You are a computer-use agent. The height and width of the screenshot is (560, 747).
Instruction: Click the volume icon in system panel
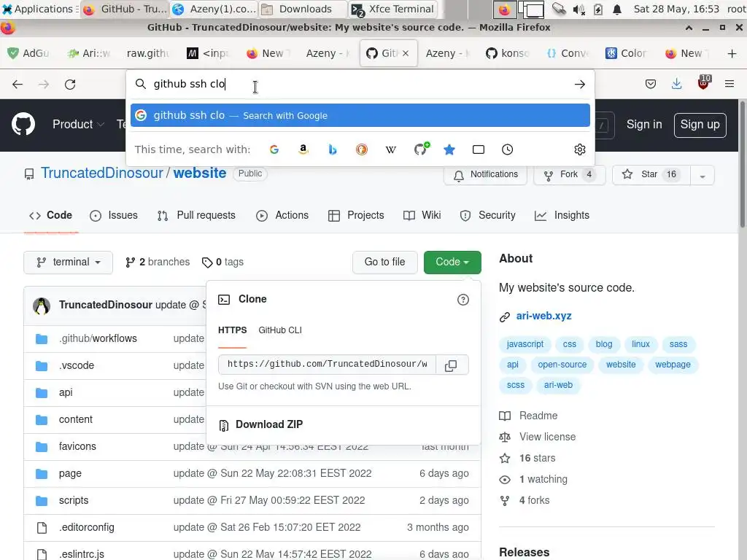coord(578,9)
